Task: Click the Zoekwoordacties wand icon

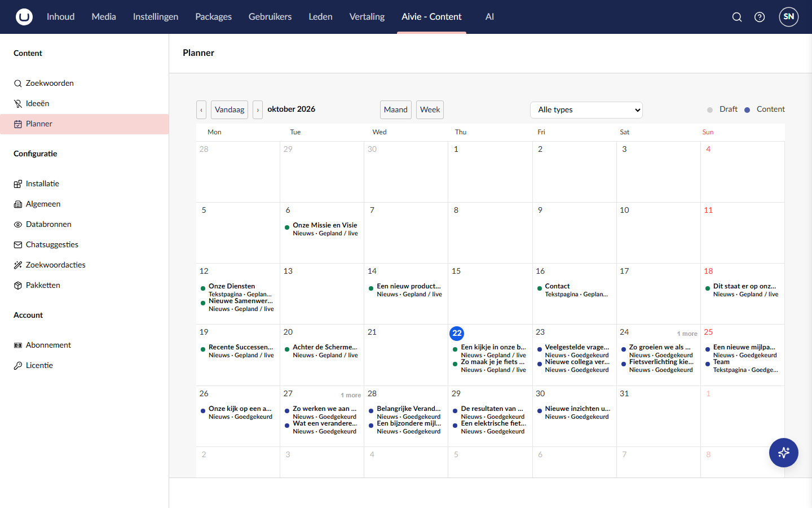Action: pyautogui.click(x=18, y=265)
